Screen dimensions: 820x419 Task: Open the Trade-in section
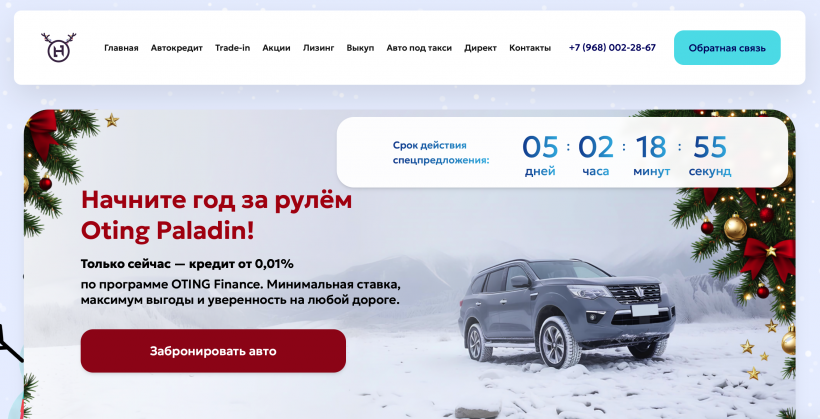(232, 48)
